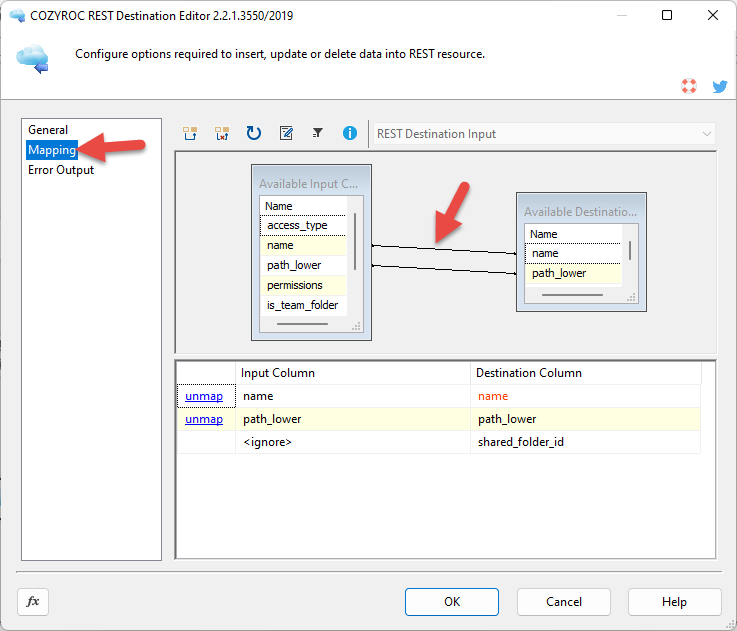737x631 pixels.
Task: Click horizontal scrollbar of Available Input Columns box
Action: tap(303, 324)
